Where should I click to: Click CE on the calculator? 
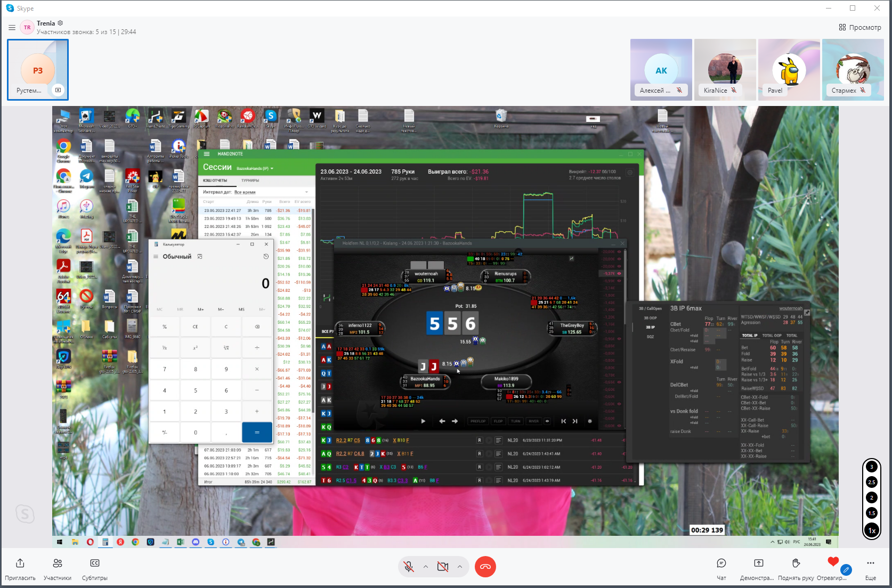click(x=195, y=326)
